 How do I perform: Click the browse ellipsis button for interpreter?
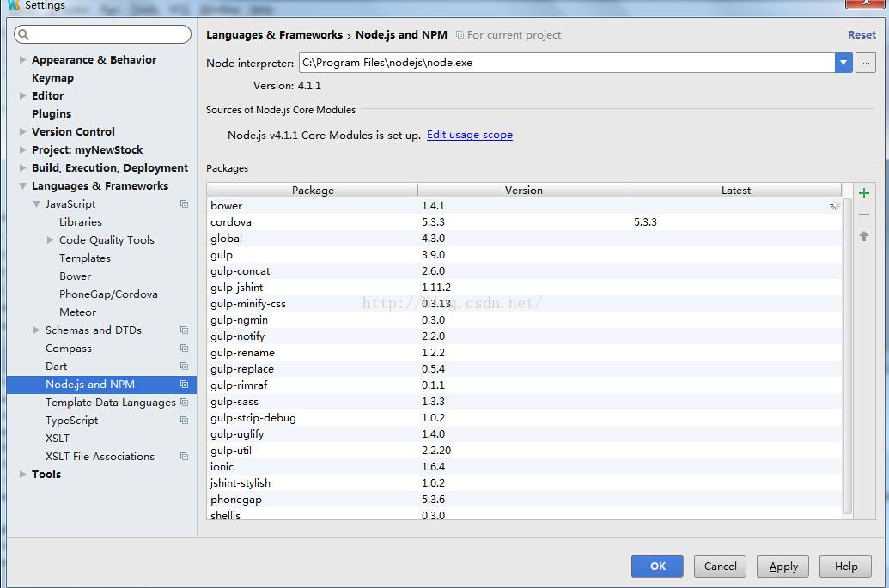[866, 63]
